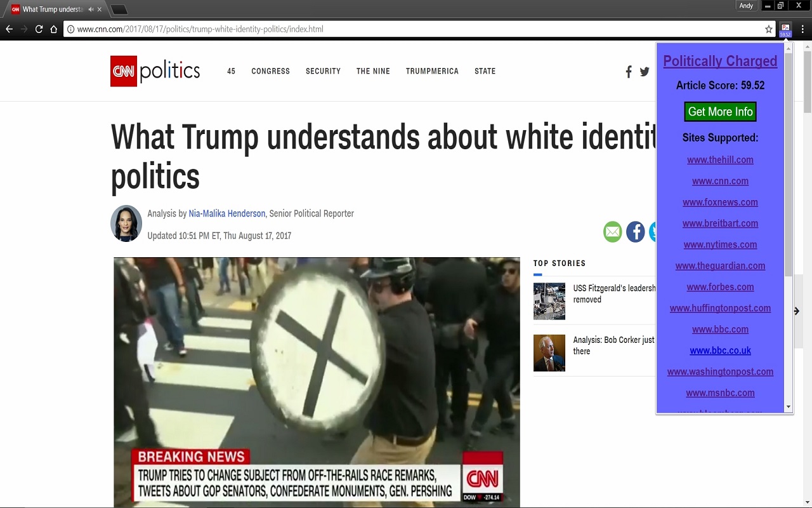Click the Get More Info button

[720, 111]
